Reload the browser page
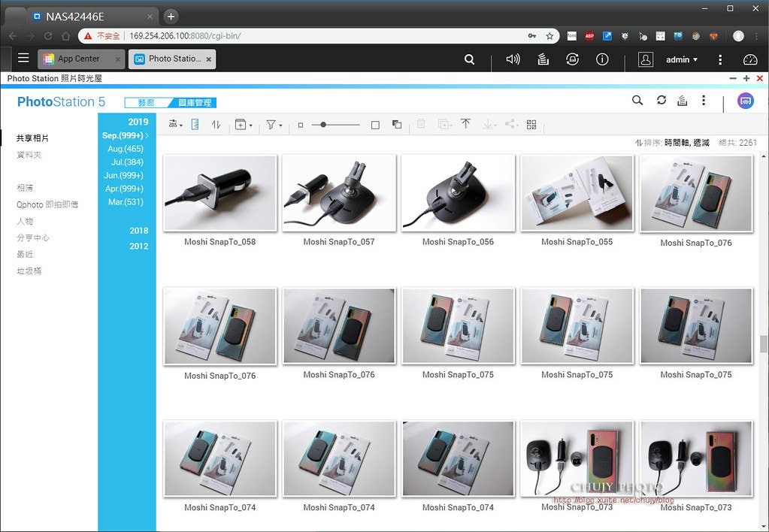This screenshot has width=769, height=532. coord(48,36)
